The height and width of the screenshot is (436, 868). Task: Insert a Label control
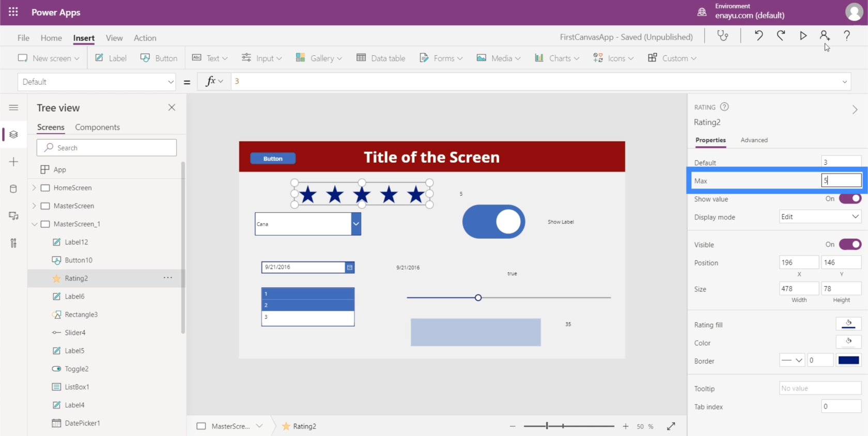tap(111, 58)
